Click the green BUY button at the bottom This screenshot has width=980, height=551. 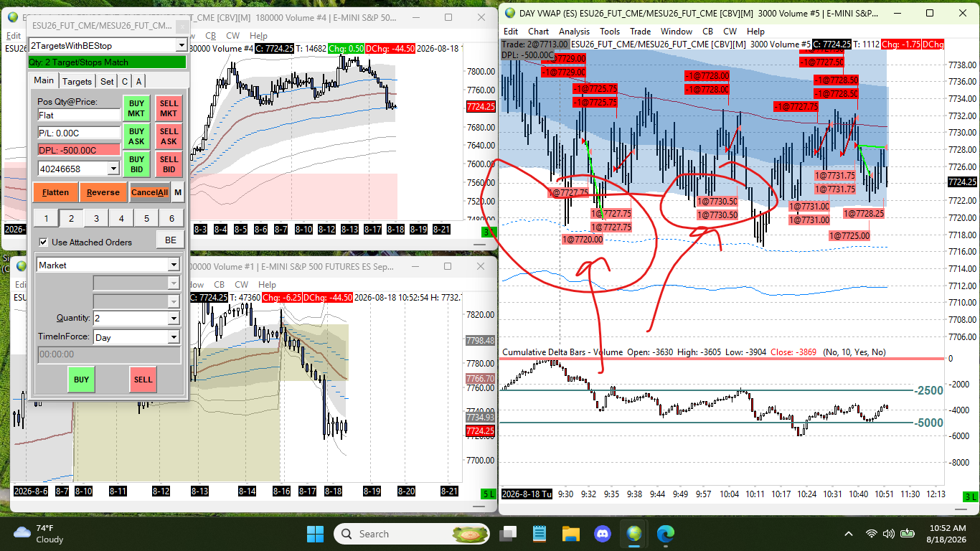point(81,380)
